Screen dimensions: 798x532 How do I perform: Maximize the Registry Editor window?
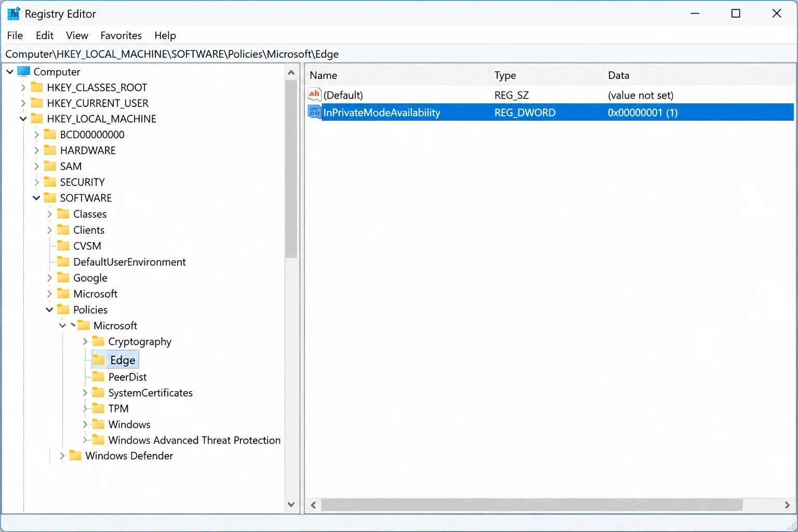[736, 14]
